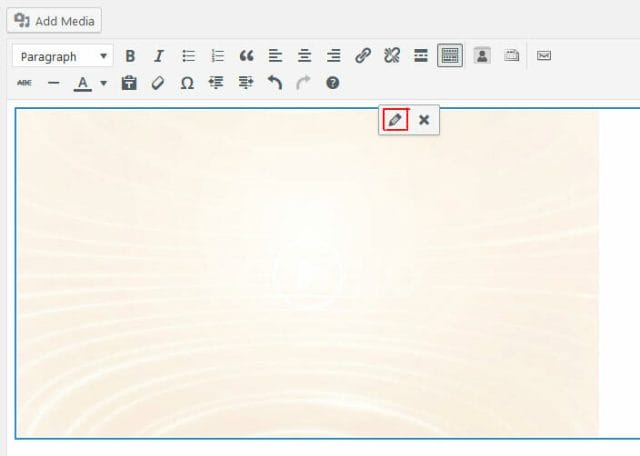The height and width of the screenshot is (456, 640).
Task: Insert or edit a link
Action: pyautogui.click(x=363, y=57)
